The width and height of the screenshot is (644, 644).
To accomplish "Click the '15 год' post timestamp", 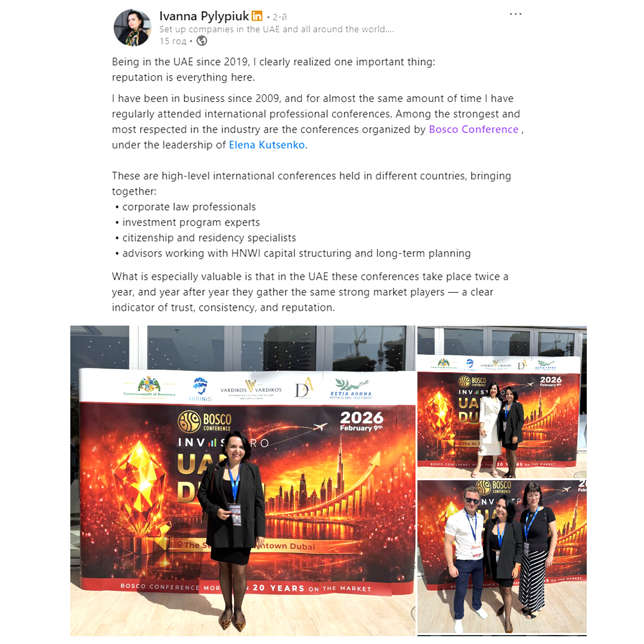I will (173, 41).
